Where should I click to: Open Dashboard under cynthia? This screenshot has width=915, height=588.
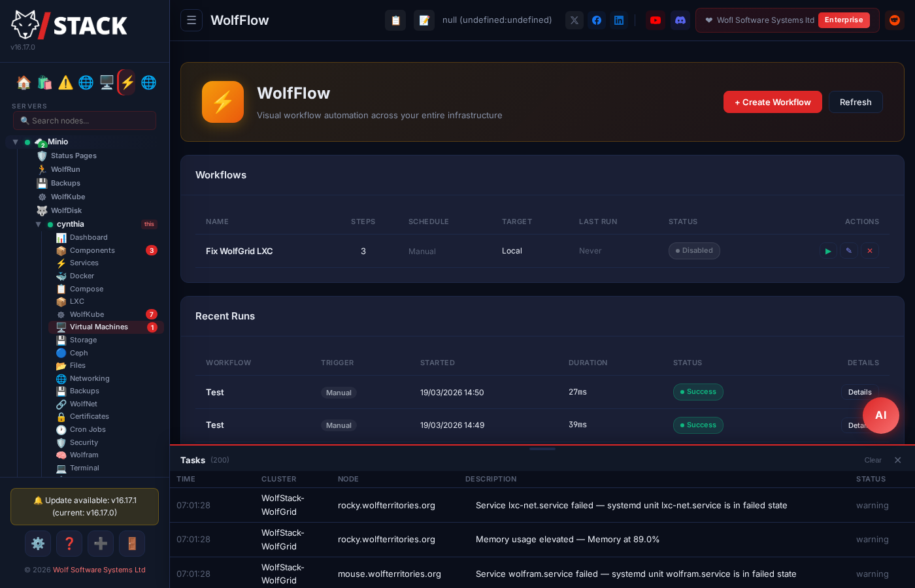coord(89,238)
